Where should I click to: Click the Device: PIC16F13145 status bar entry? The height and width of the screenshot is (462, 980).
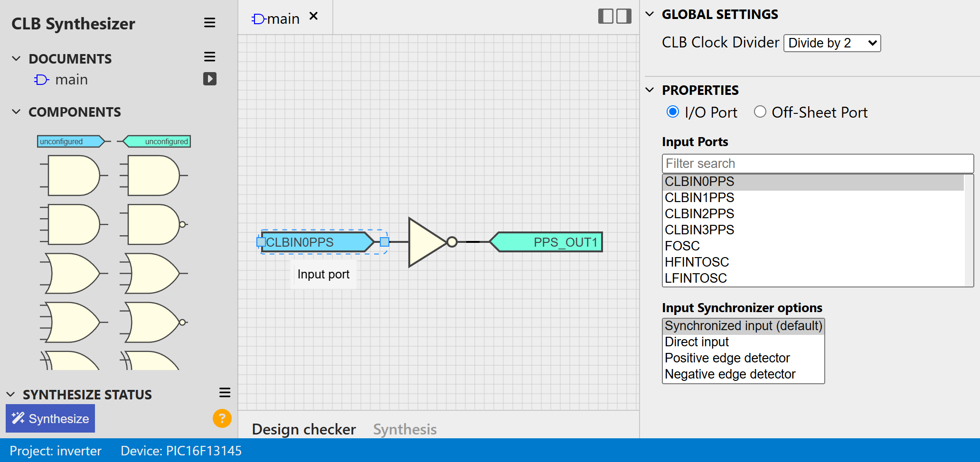tap(181, 451)
